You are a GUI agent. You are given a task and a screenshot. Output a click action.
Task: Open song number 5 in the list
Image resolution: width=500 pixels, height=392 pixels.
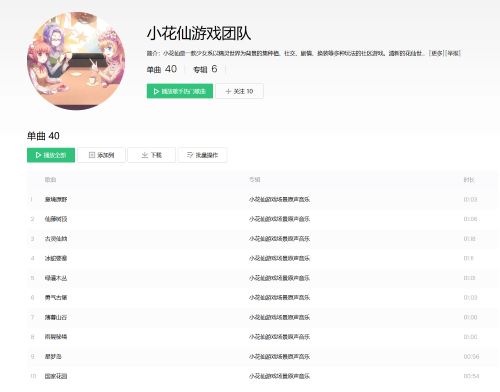[56, 278]
